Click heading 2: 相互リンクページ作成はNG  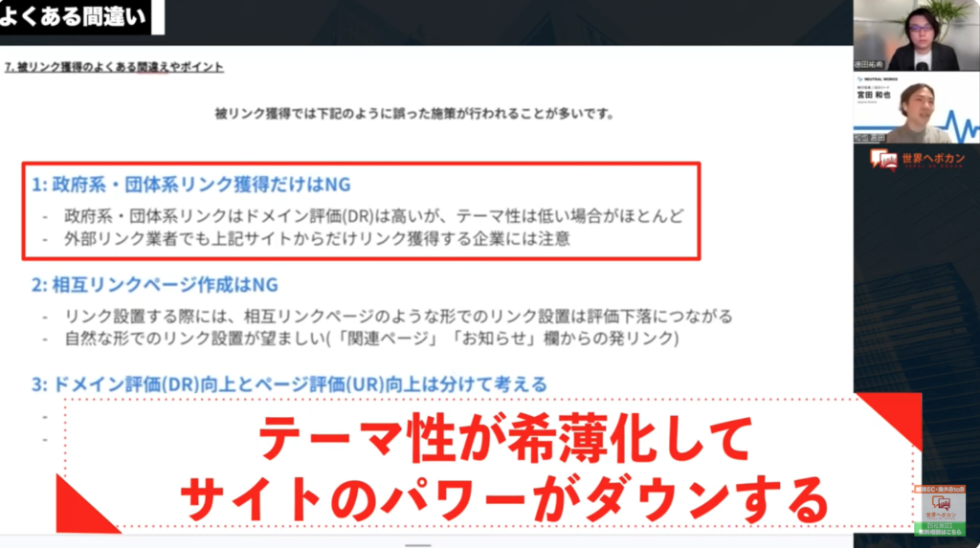coord(155,285)
